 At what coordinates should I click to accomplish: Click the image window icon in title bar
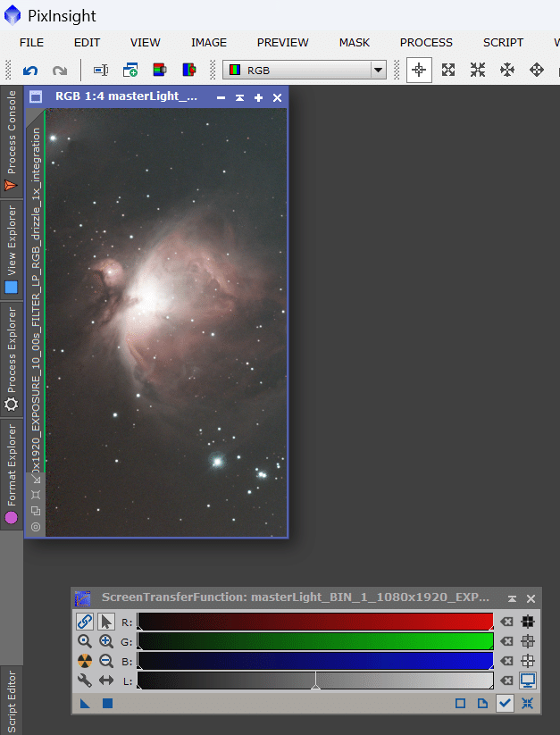36,97
